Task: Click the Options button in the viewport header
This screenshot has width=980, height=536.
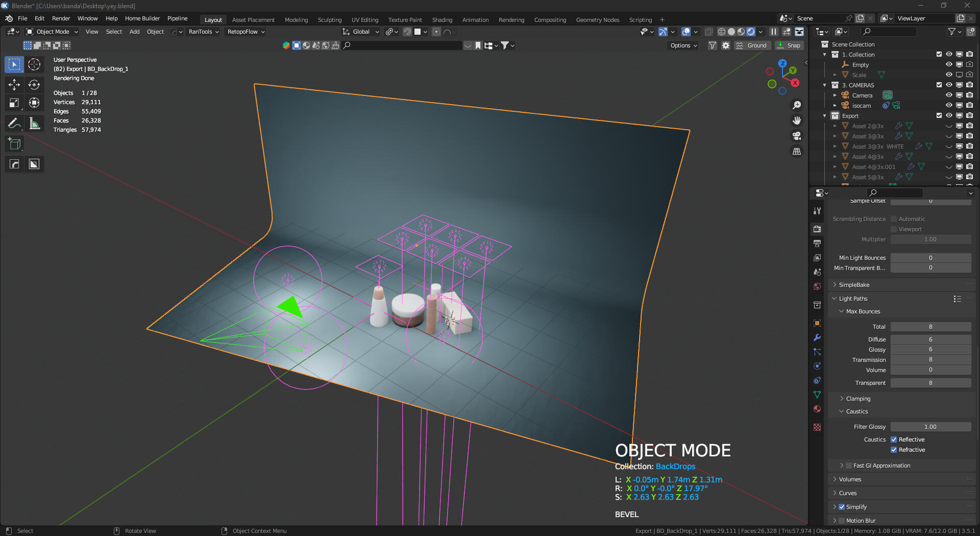Action: tap(682, 45)
